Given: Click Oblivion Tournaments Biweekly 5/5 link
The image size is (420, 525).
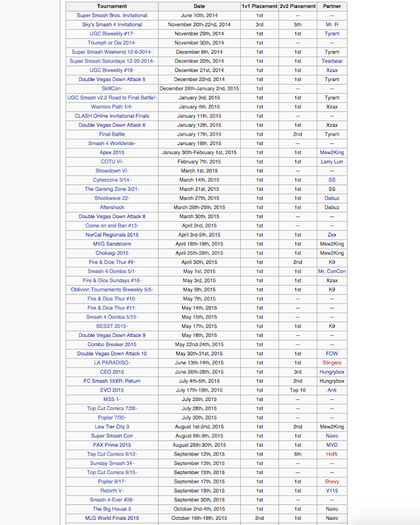Looking at the screenshot, I should pyautogui.click(x=111, y=290).
